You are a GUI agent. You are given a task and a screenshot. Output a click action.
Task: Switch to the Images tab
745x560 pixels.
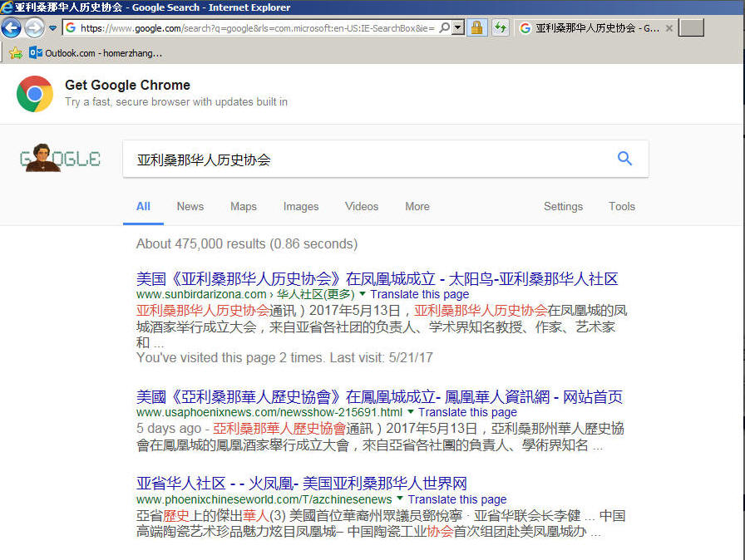[301, 206]
